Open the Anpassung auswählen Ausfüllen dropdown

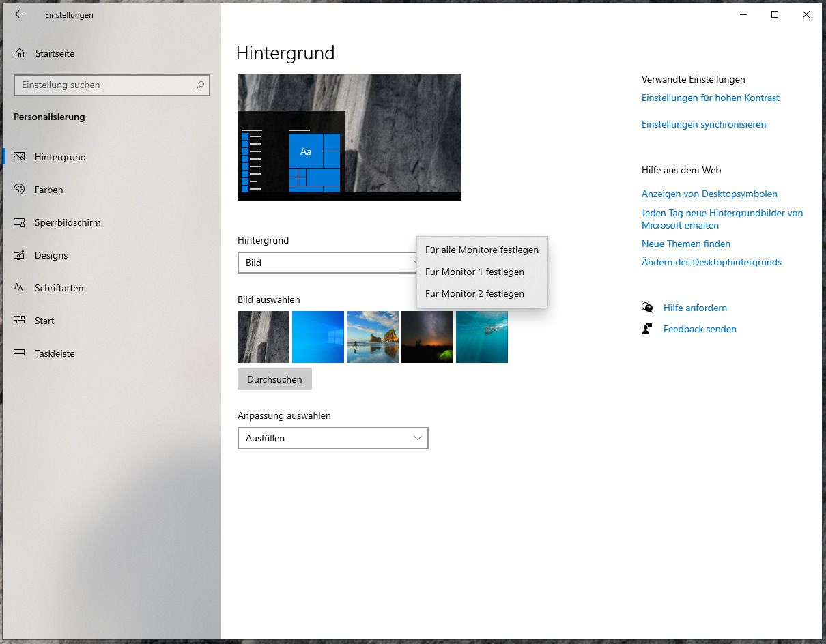pyautogui.click(x=332, y=438)
